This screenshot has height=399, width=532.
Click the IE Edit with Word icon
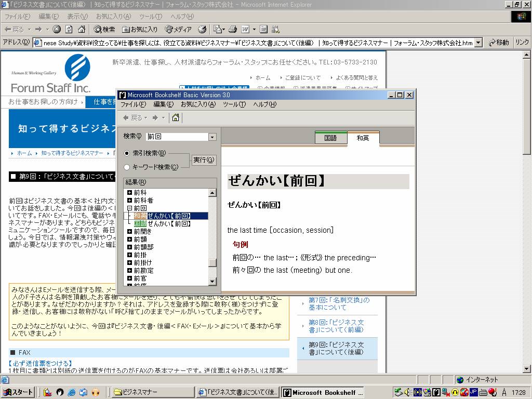coord(245,30)
